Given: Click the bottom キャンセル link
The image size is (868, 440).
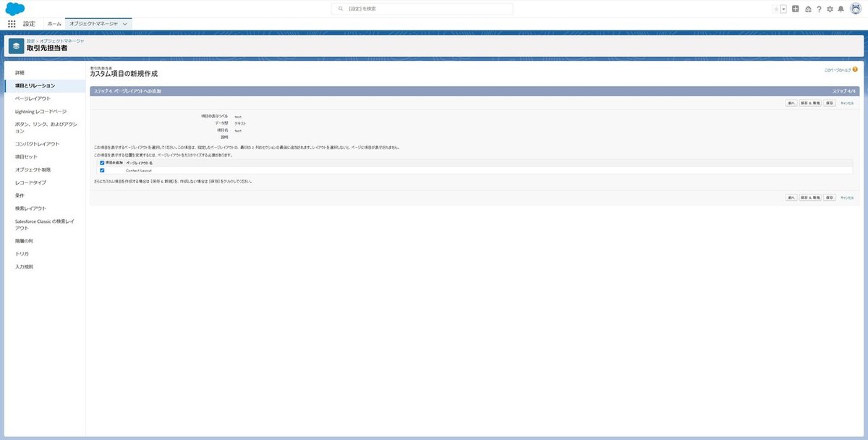Looking at the screenshot, I should coord(847,197).
